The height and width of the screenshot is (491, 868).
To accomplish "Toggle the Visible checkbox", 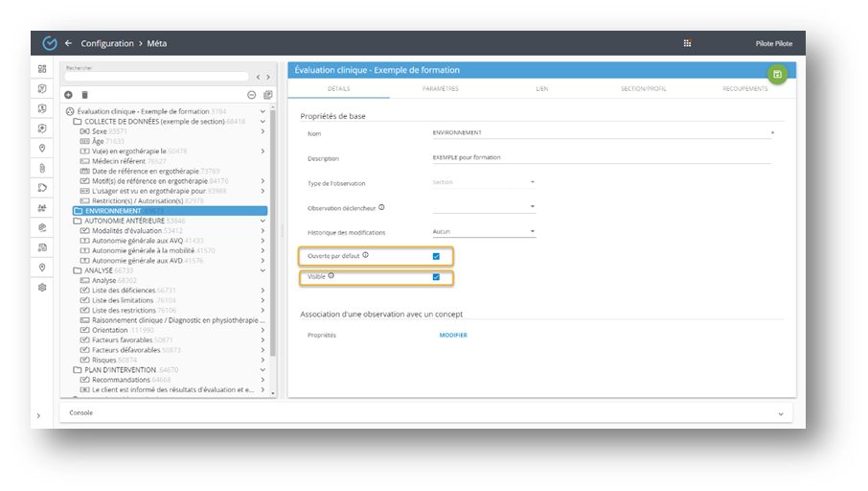I will tap(436, 277).
